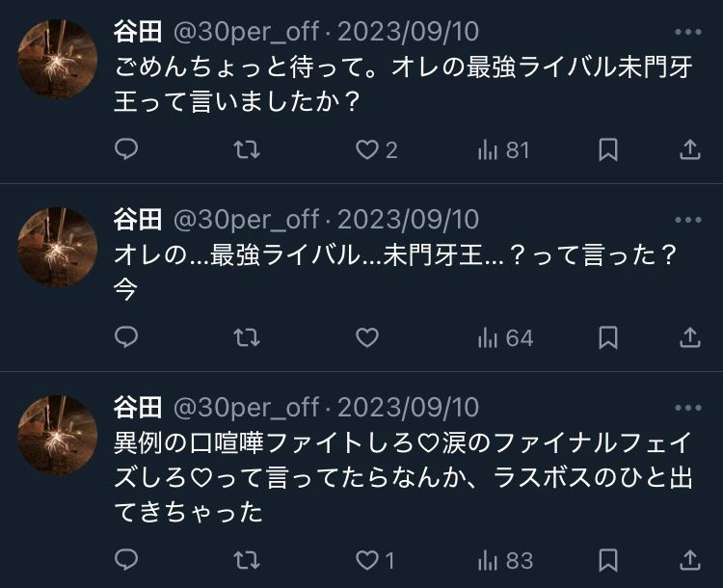Reply to the first tweet about 未門牙王

point(126,149)
